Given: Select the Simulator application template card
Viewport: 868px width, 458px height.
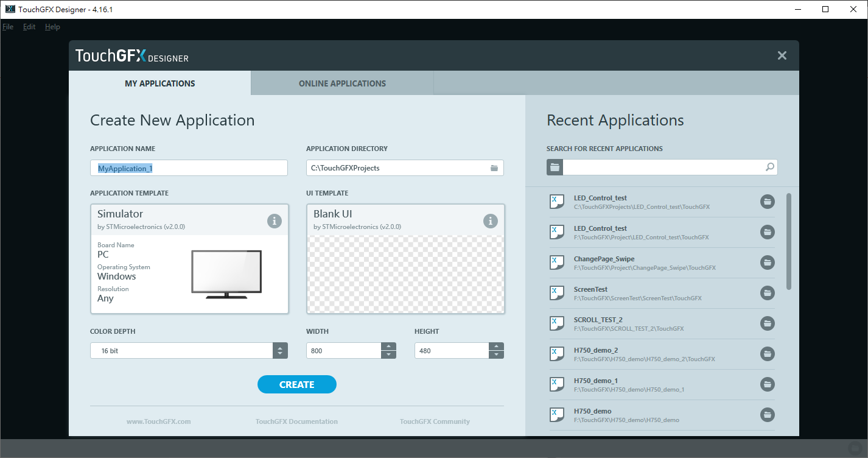Looking at the screenshot, I should [x=189, y=259].
